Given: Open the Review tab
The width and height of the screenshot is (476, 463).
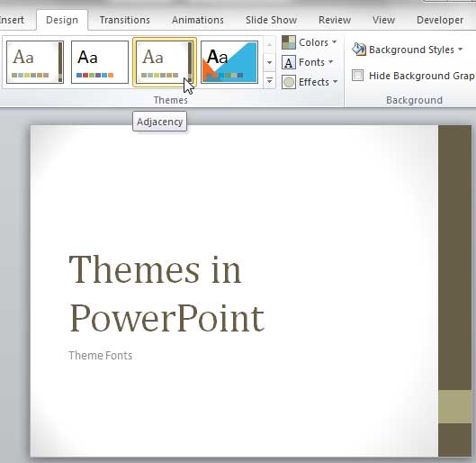Looking at the screenshot, I should 335,20.
